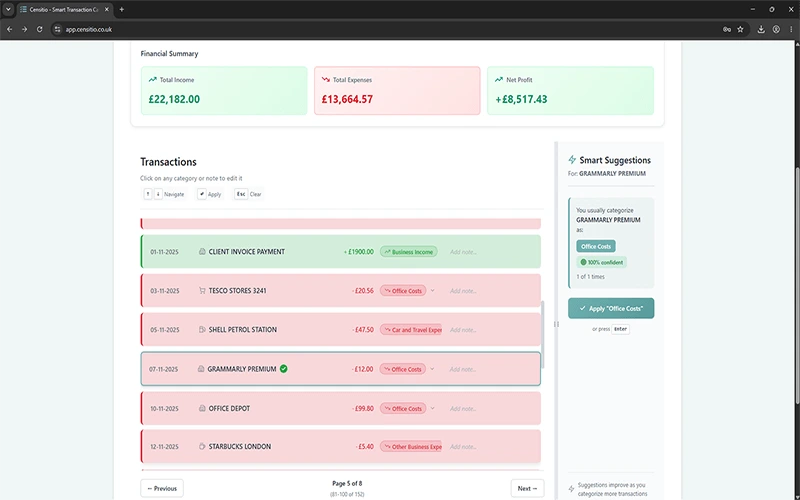This screenshot has width=800, height=500.
Task: Click the page vertical scrollbar
Action: pos(797,286)
